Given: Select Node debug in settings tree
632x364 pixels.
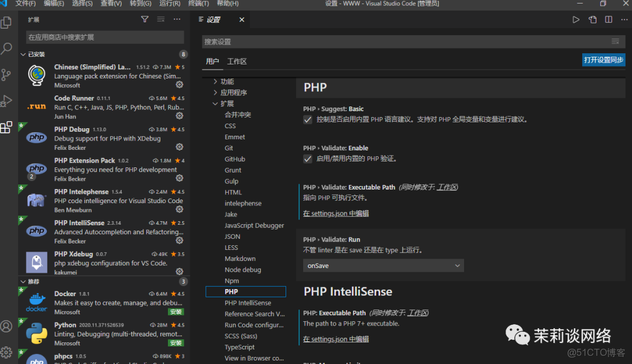Looking at the screenshot, I should point(243,270).
